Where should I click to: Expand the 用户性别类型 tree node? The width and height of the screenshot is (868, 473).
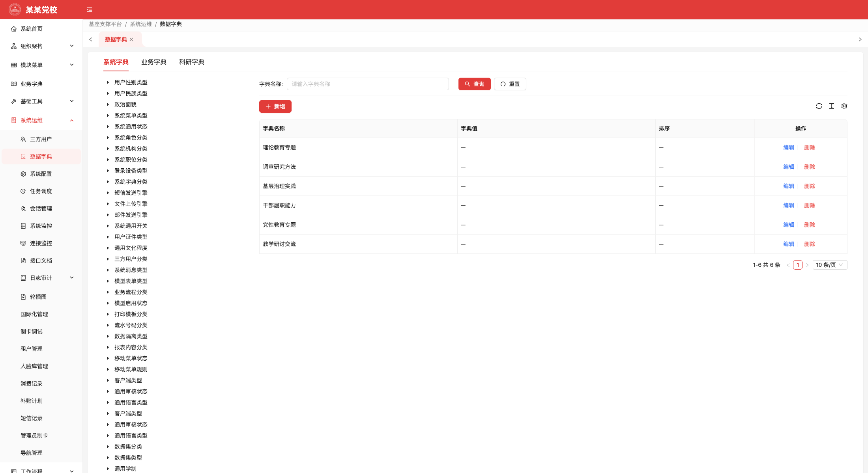tap(108, 82)
